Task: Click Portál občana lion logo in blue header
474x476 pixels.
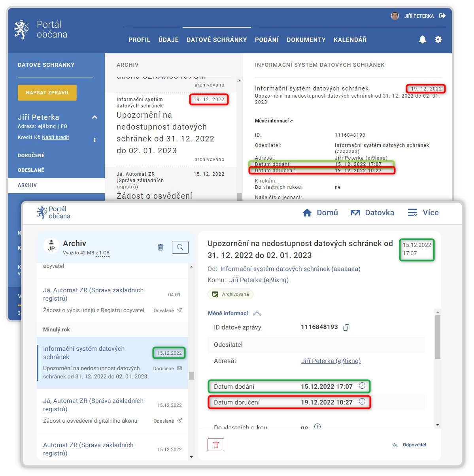Action: pos(22,30)
